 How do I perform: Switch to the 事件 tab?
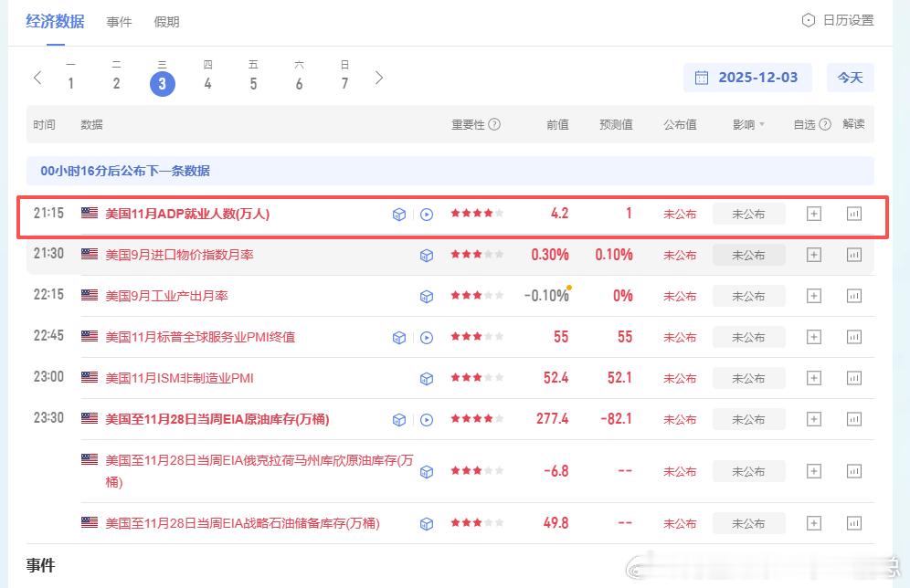(x=119, y=21)
